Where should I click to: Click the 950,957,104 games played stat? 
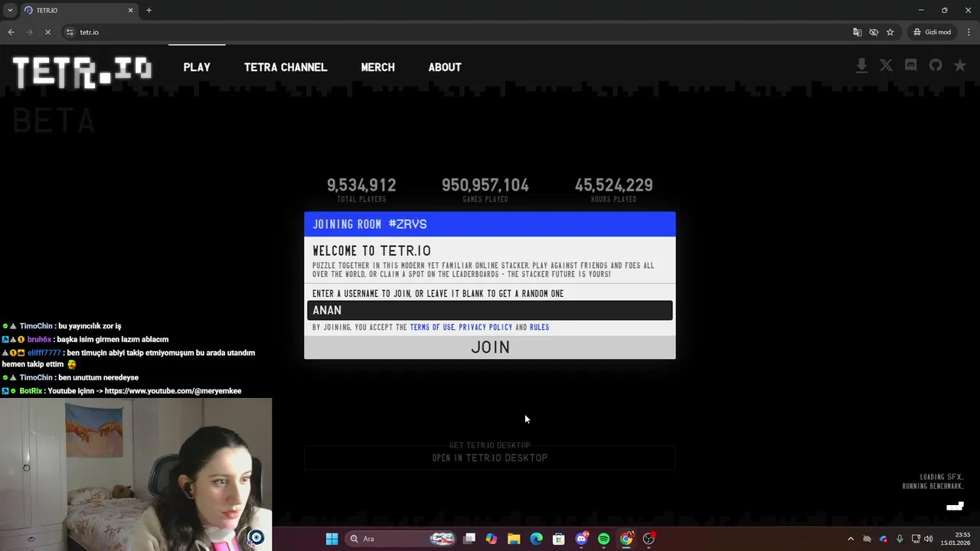point(485,189)
